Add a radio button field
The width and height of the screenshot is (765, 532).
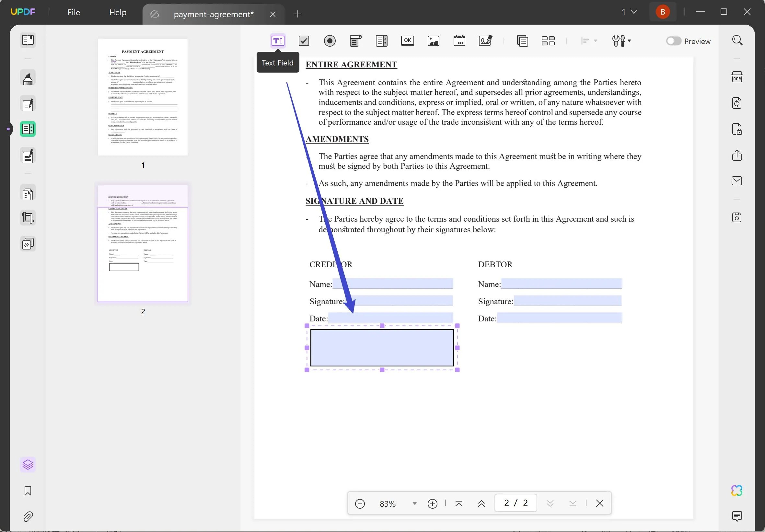[x=330, y=40]
